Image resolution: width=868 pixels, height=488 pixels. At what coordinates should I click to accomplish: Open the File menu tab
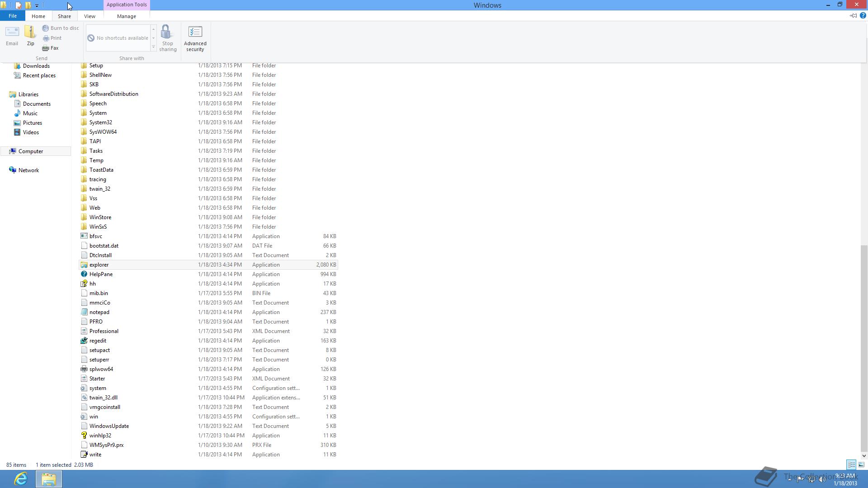tap(13, 16)
